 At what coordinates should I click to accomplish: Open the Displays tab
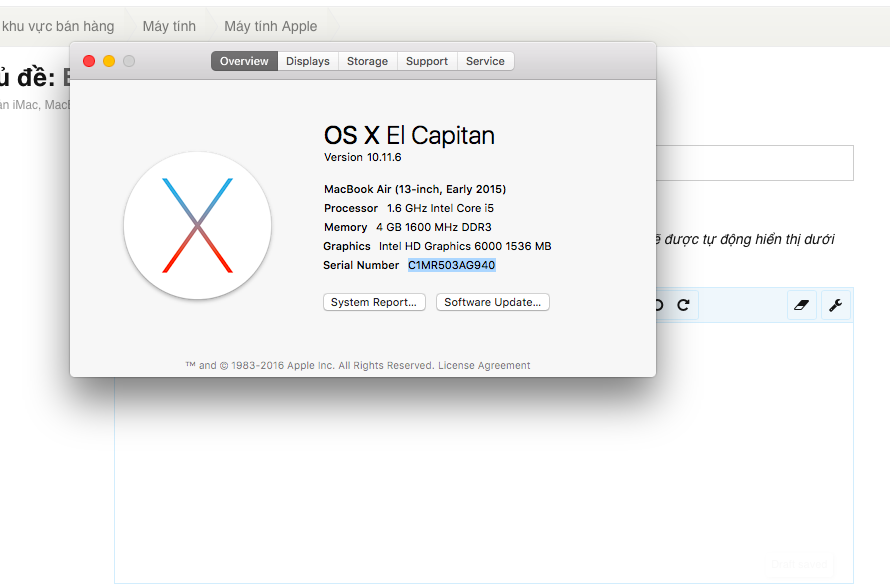point(307,61)
